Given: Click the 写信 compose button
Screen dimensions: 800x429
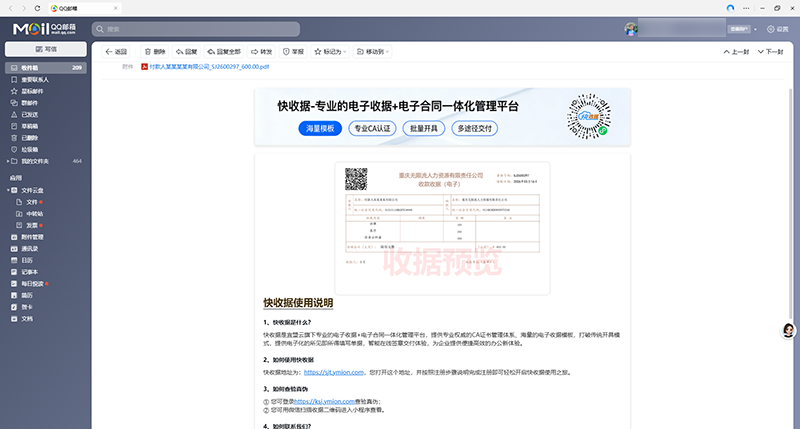Looking at the screenshot, I should (45, 49).
